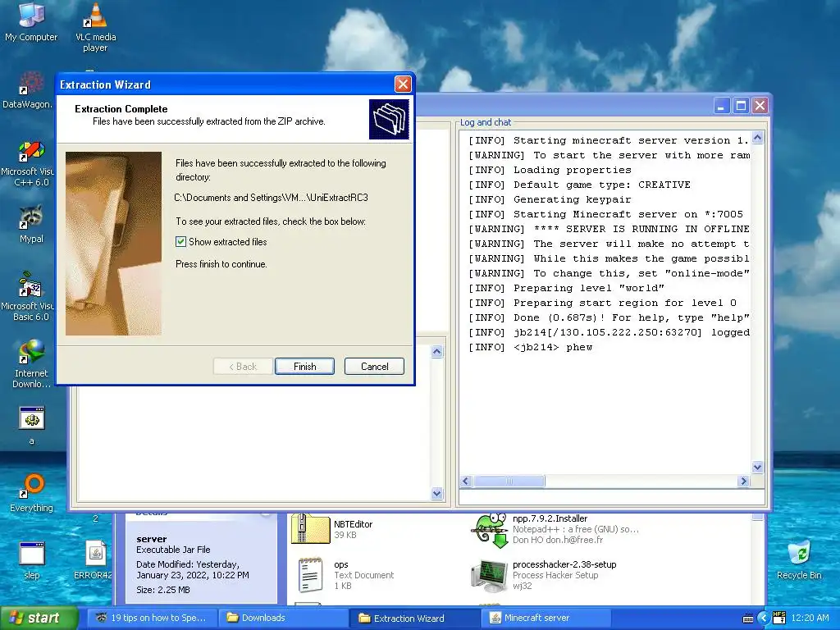840x630 pixels.
Task: Open My Computer desktop icon
Action: pyautogui.click(x=31, y=21)
